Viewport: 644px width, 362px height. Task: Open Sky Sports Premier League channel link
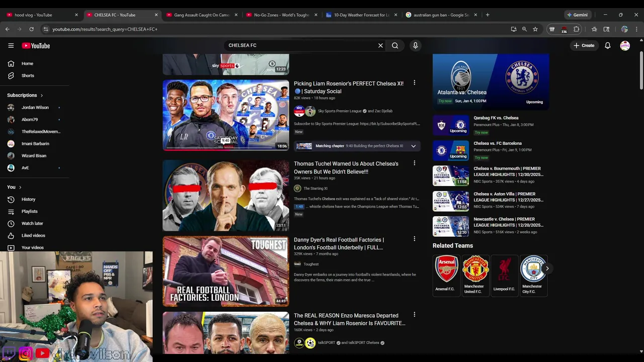pyautogui.click(x=340, y=111)
